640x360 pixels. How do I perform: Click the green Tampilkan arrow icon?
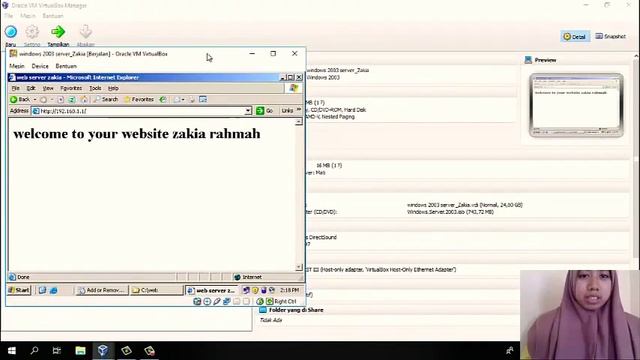click(58, 32)
